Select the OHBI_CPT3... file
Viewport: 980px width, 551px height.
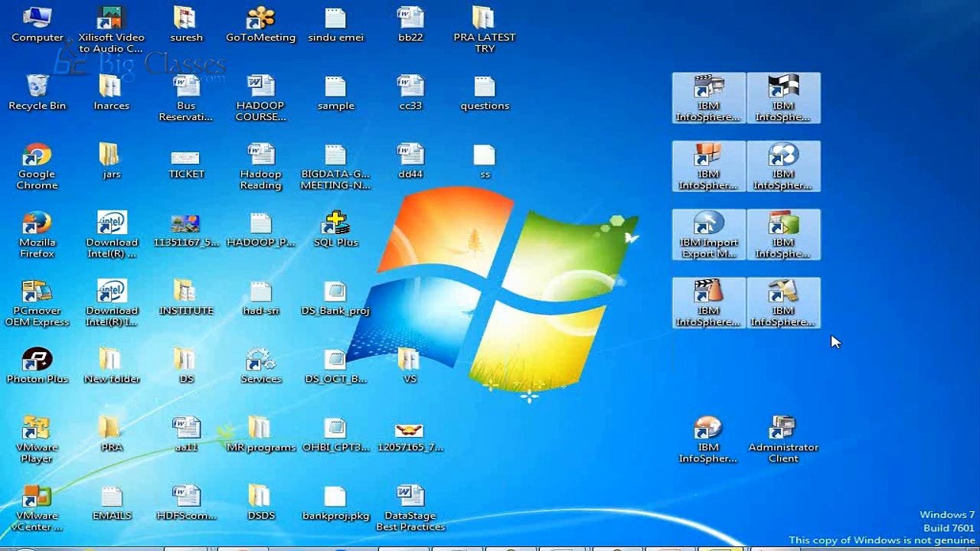coord(335,434)
